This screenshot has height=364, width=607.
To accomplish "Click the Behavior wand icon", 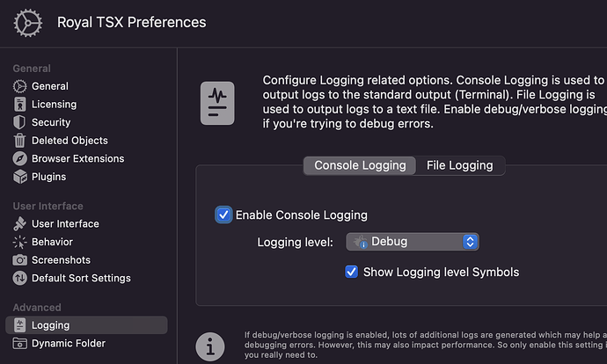I will pos(20,242).
